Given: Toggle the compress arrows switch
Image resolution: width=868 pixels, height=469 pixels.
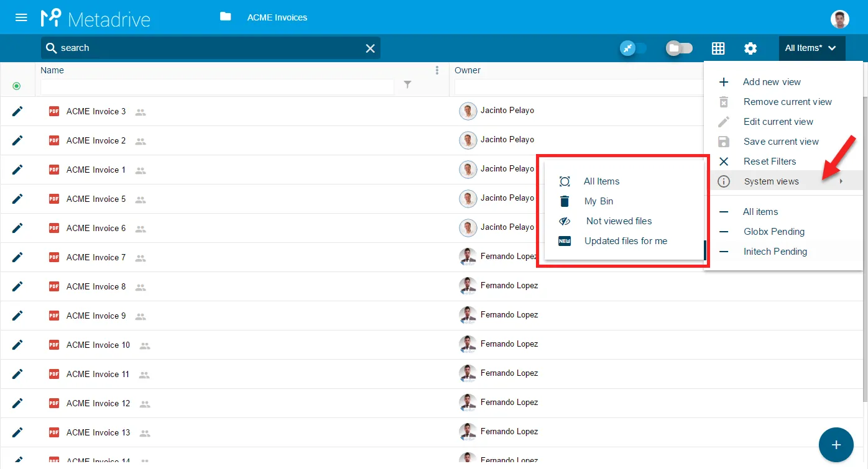Looking at the screenshot, I should (x=633, y=48).
